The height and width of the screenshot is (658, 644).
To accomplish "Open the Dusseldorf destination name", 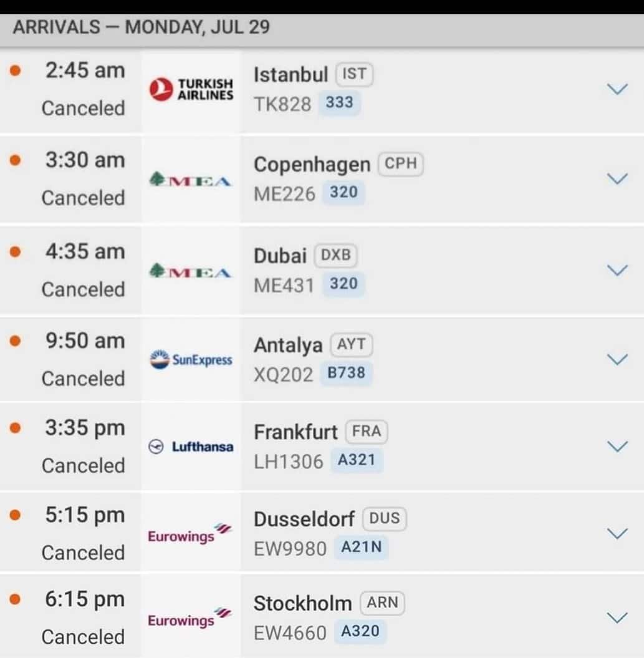I will (x=304, y=519).
